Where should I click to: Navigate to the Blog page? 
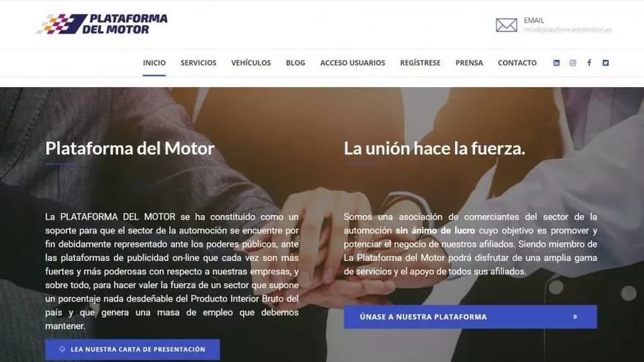pyautogui.click(x=296, y=63)
